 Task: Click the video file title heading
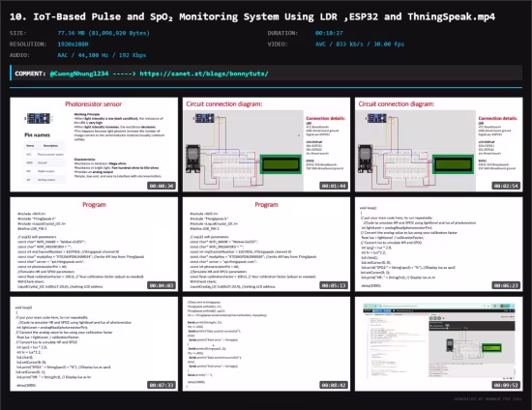pyautogui.click(x=252, y=16)
